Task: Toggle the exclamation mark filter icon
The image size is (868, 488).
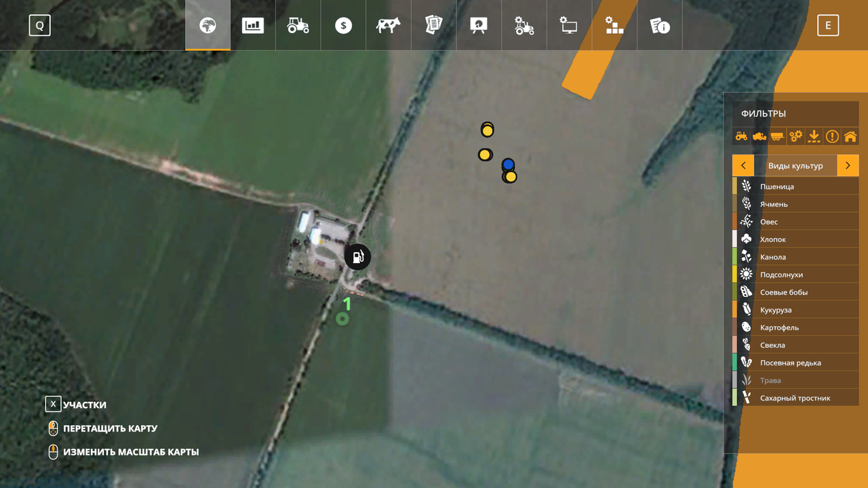Action: click(x=832, y=136)
